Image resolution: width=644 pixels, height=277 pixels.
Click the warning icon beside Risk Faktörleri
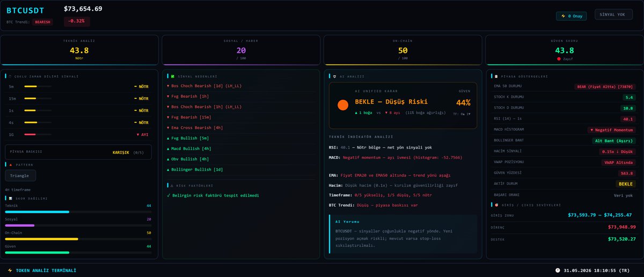click(x=172, y=185)
